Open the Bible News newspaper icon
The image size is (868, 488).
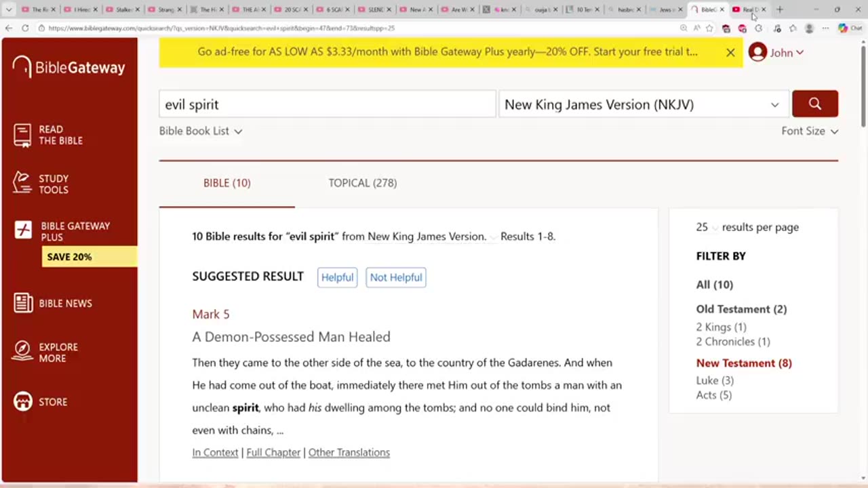coord(23,303)
